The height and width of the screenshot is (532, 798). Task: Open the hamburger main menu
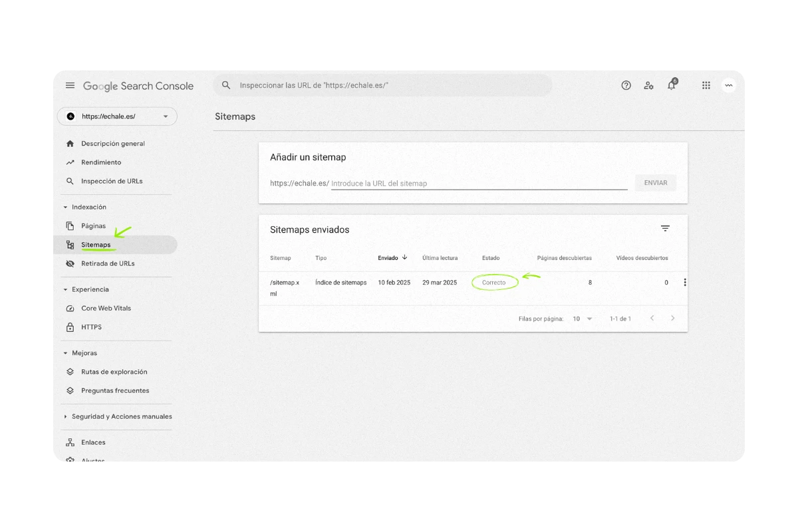(70, 85)
